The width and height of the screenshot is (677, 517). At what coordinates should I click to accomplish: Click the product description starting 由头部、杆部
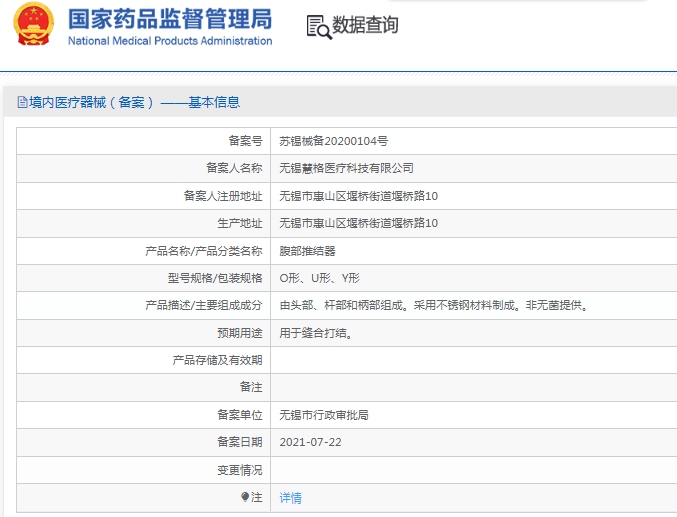(433, 305)
